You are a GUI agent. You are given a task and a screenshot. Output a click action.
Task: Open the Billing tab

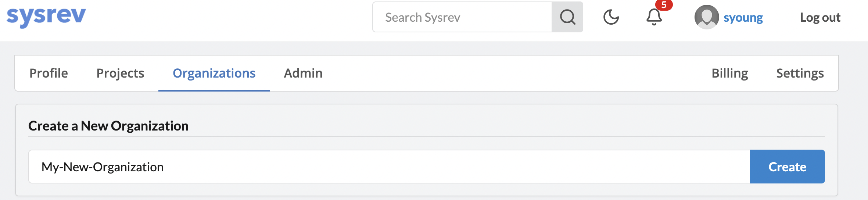point(729,74)
